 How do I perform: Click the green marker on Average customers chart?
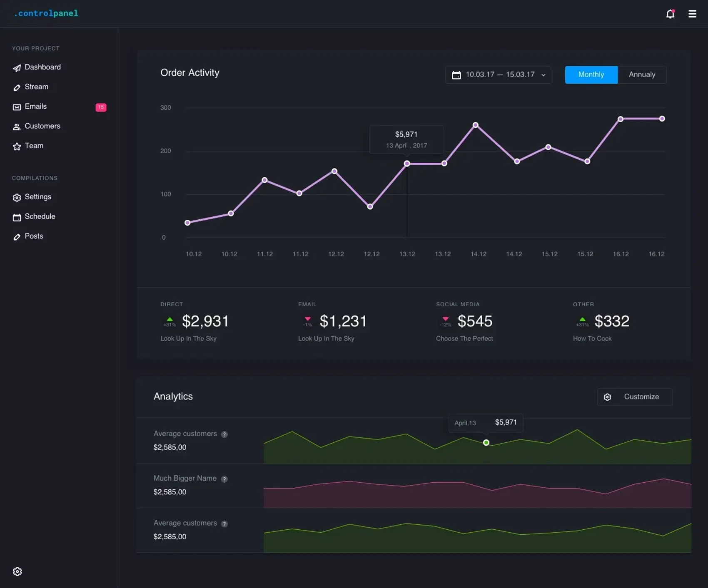[486, 443]
